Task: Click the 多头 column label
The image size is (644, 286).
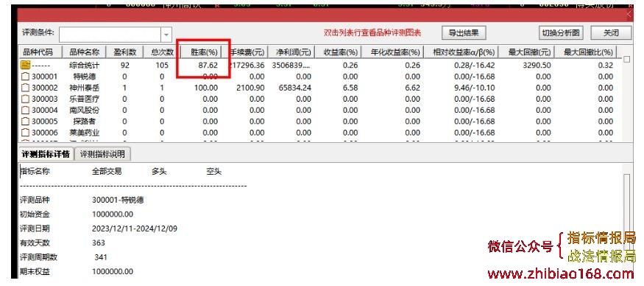Action: coord(160,172)
